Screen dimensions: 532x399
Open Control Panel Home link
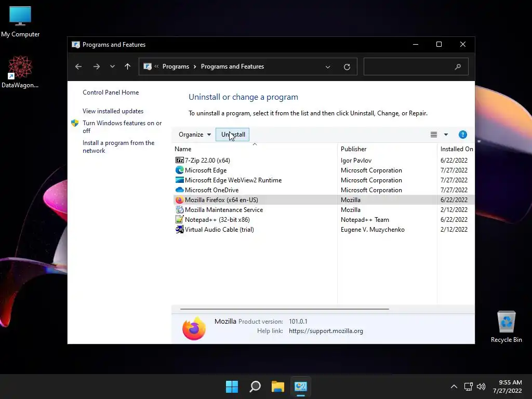pyautogui.click(x=111, y=92)
